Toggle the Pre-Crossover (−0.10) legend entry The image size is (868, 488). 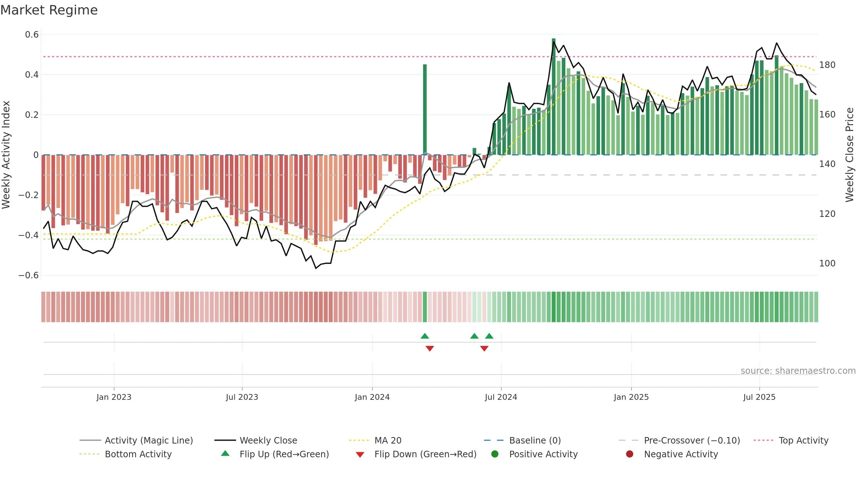[680, 440]
